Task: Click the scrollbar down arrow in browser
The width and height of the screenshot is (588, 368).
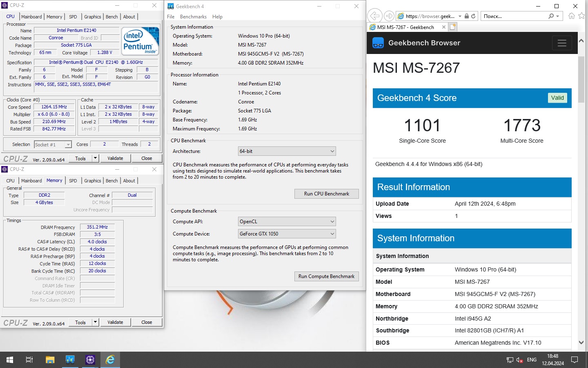Action: point(581,343)
